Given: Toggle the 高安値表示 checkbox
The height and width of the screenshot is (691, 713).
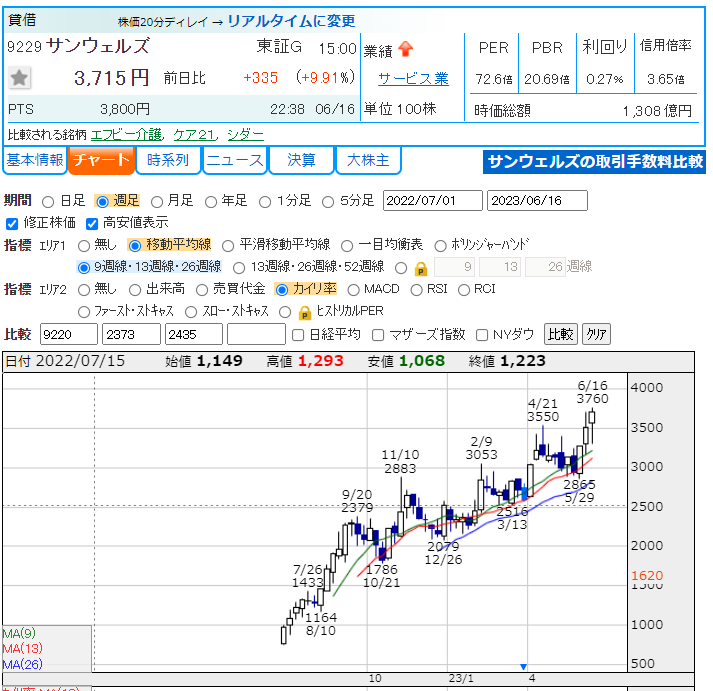Looking at the screenshot, I should [x=92, y=223].
